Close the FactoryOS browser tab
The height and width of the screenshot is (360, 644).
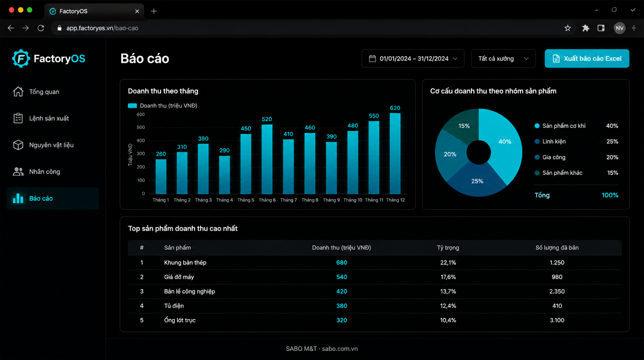tap(138, 11)
